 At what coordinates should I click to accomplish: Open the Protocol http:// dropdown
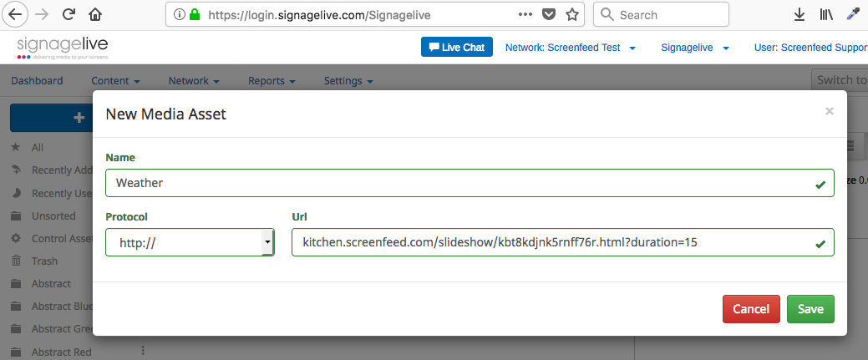point(190,242)
